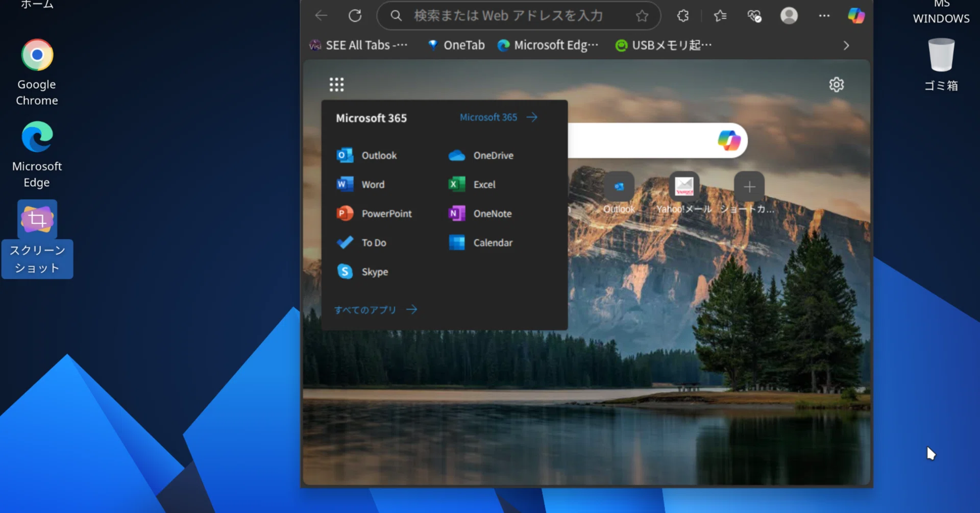Select スクリーンショット desktop icon
Image resolution: width=980 pixels, height=513 pixels.
pyautogui.click(x=37, y=239)
